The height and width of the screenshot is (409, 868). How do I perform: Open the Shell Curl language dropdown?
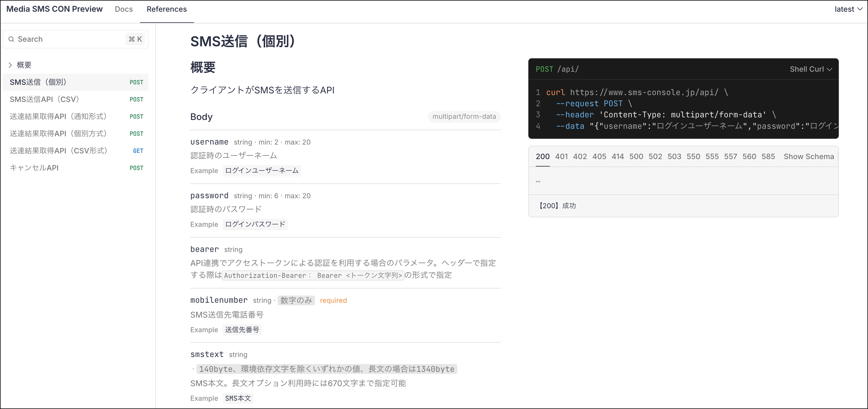pyautogui.click(x=811, y=69)
